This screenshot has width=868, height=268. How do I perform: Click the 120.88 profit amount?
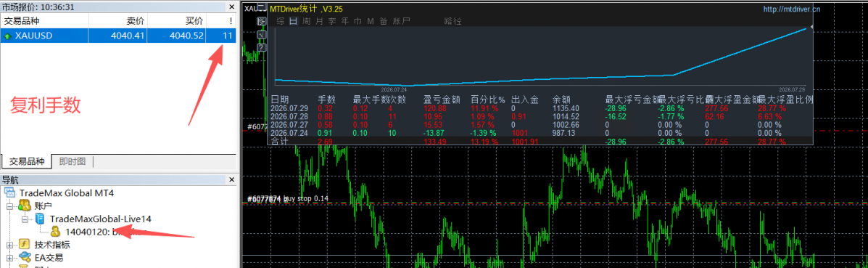coord(435,108)
